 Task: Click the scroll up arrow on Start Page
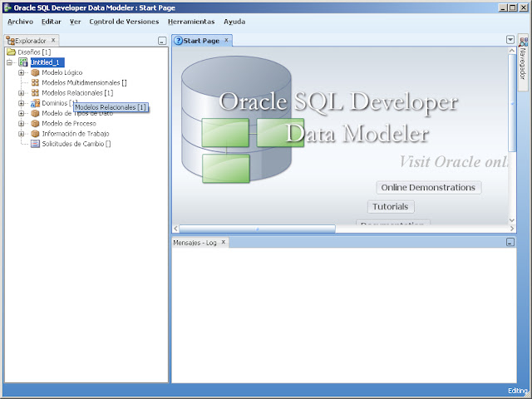(512, 51)
